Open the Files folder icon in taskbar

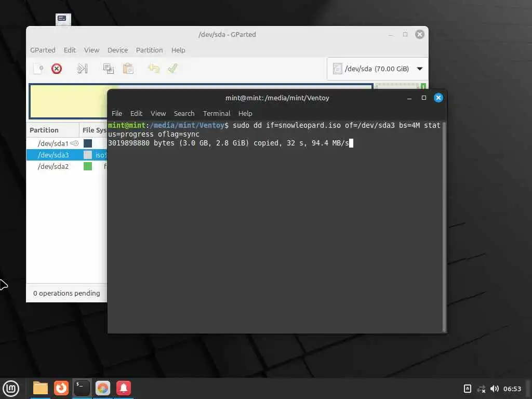tap(41, 388)
